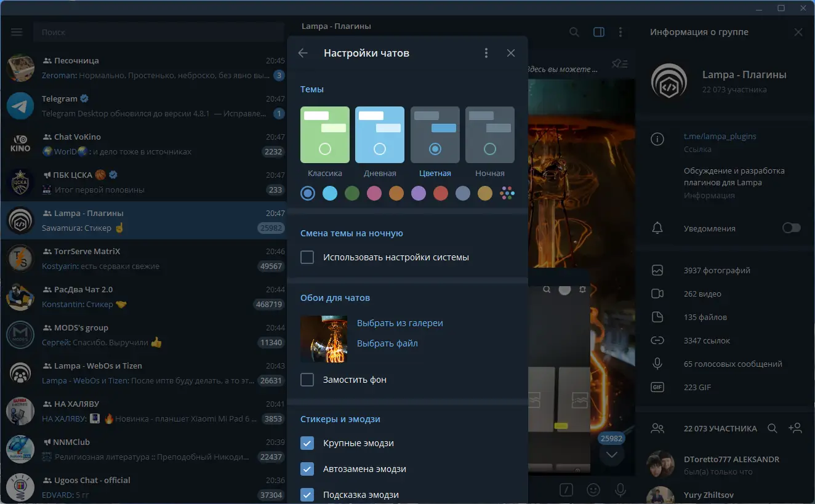815x504 pixels.
Task: Start a voice message recording
Action: pos(620,490)
